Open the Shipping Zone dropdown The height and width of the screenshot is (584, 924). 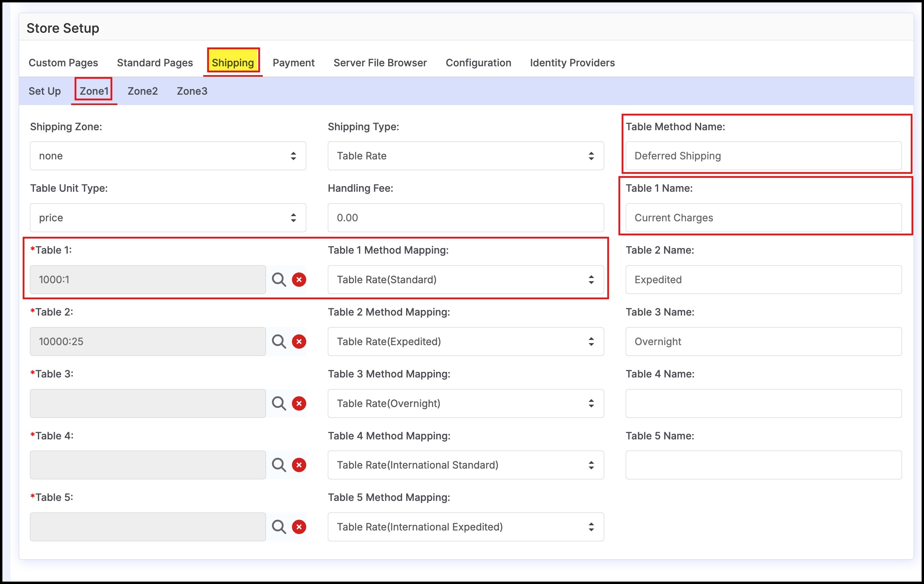tap(168, 156)
